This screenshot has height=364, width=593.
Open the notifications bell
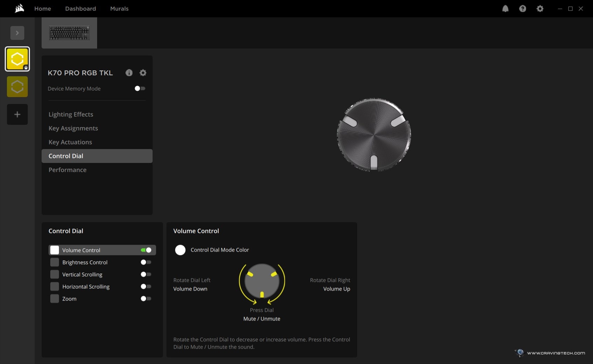click(x=505, y=9)
